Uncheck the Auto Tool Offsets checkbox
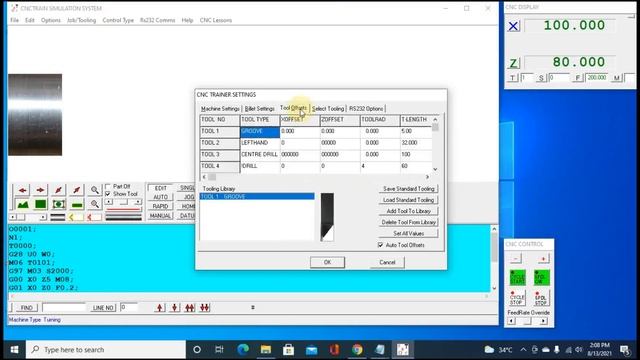 [380, 245]
